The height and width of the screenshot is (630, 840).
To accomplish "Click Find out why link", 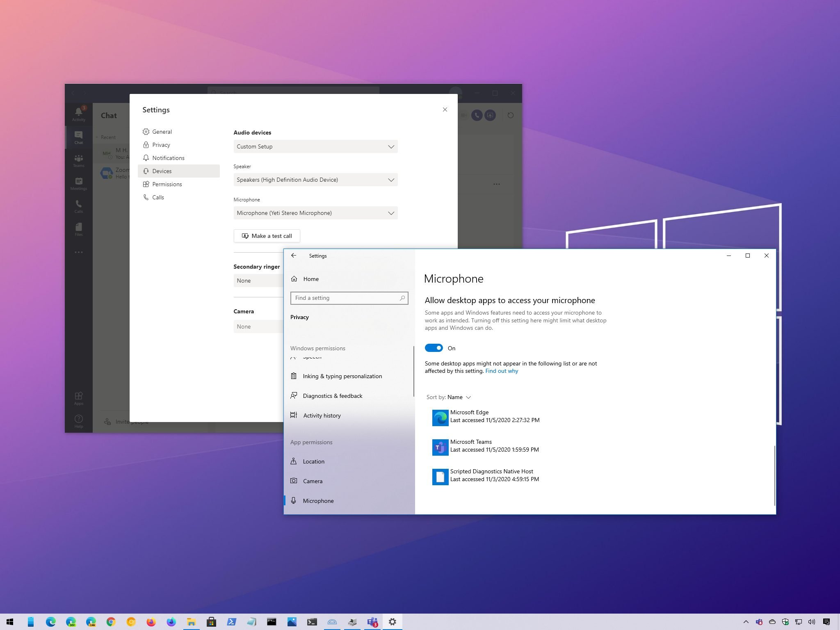I will [501, 371].
